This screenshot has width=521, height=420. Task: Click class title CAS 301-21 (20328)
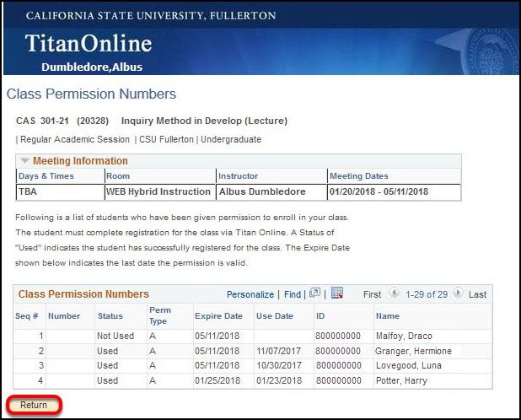[62, 121]
